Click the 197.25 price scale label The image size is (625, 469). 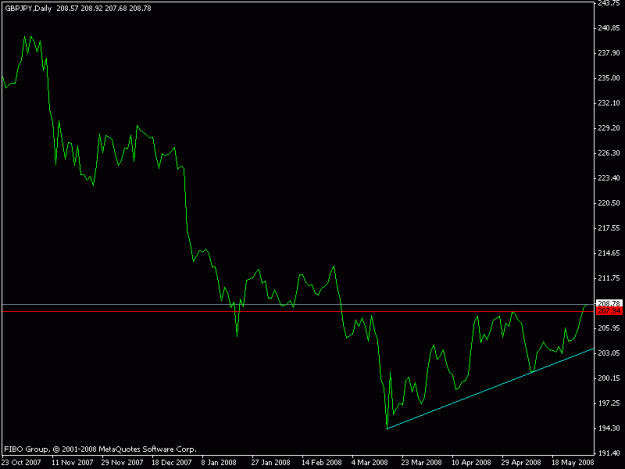609,403
